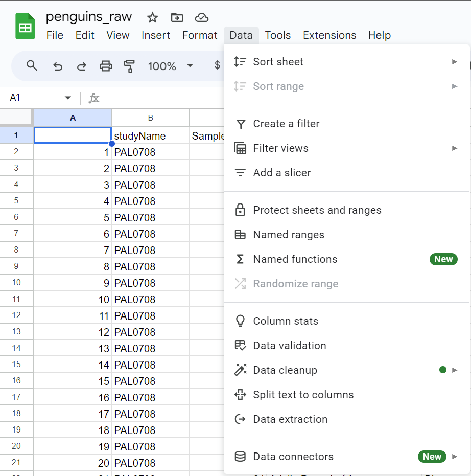Screen dimensions: 471x476
Task: Select Create a filter
Action: click(x=286, y=124)
